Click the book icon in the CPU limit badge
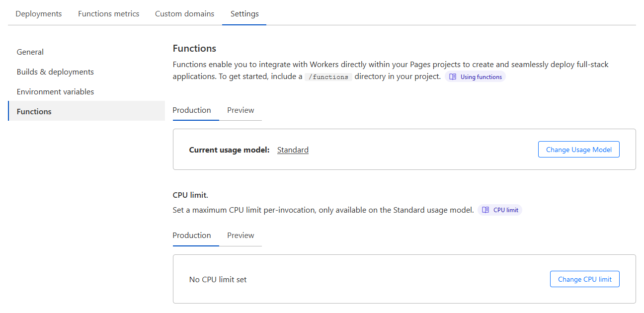This screenshot has height=313, width=644. coord(485,210)
